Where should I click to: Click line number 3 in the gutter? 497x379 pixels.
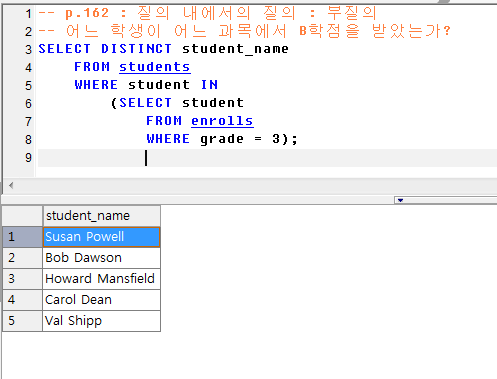tap(28, 50)
